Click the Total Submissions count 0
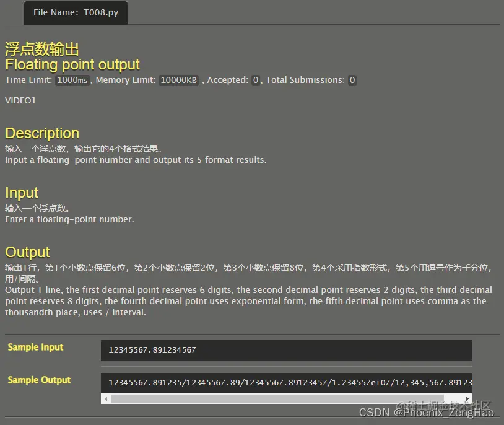The width and height of the screenshot is (504, 425). [352, 80]
